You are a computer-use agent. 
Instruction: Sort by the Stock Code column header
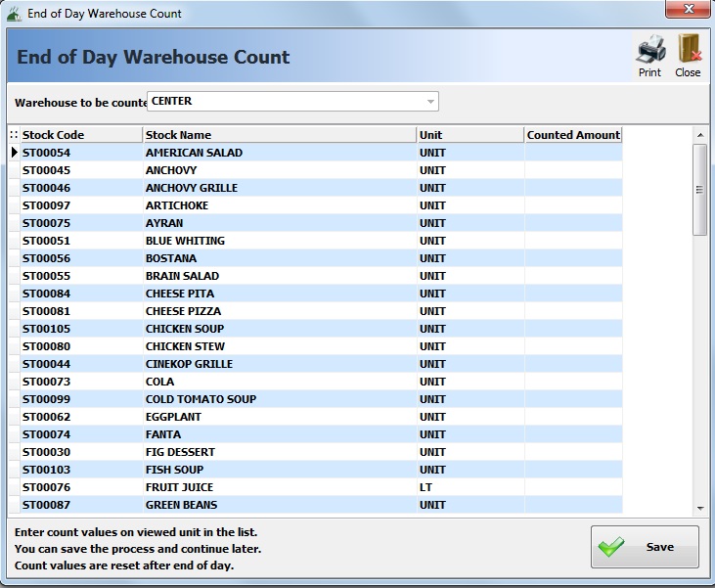click(x=81, y=135)
